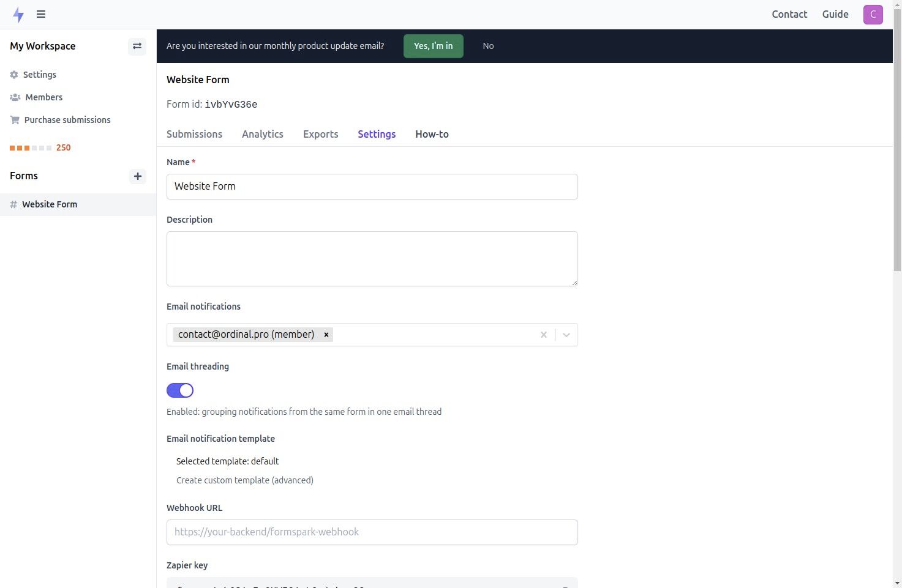Open Create custom template (advanced)
The height and width of the screenshot is (588, 902).
[244, 480]
